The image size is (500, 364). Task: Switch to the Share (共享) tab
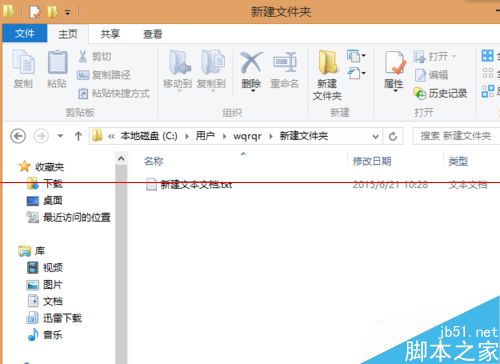(x=110, y=34)
